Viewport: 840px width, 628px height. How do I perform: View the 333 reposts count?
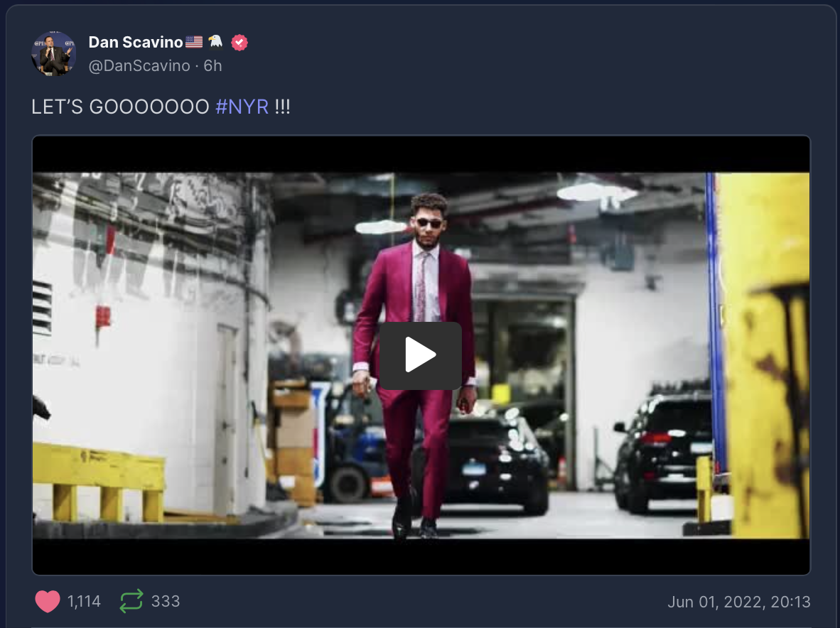166,601
